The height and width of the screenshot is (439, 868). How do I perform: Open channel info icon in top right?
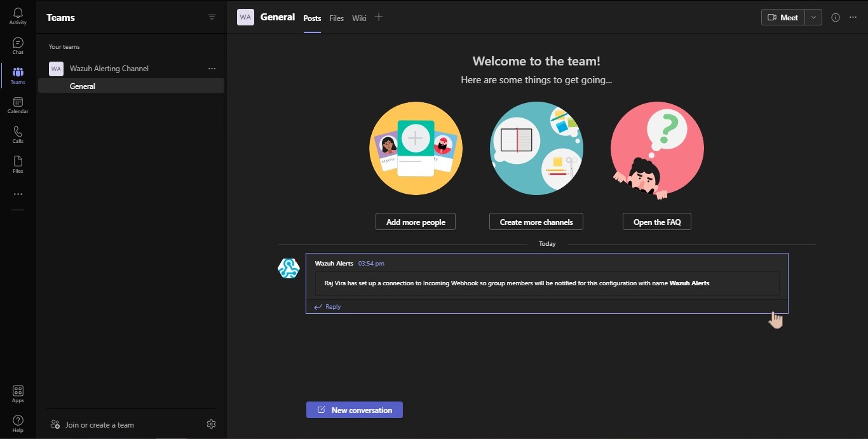(x=836, y=17)
